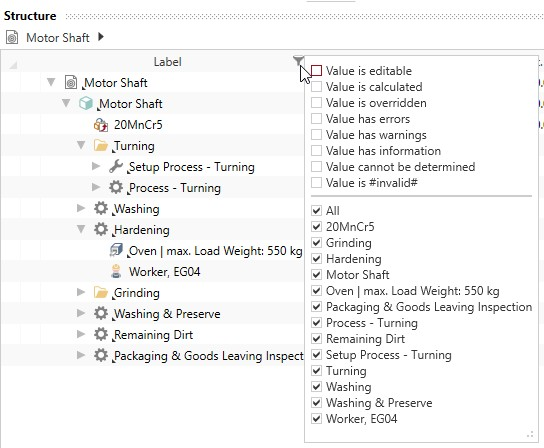
Task: Grab the filter popup resize grip
Action: 530,434
